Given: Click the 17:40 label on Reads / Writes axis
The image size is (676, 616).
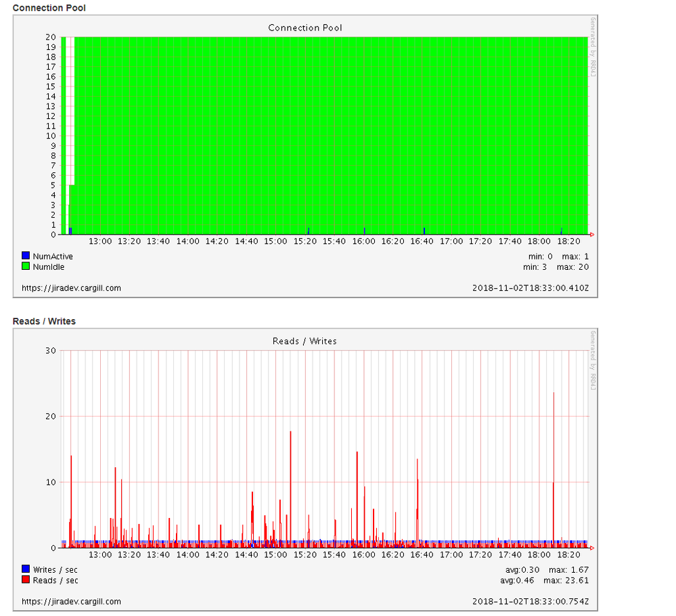Looking at the screenshot, I should point(510,555).
